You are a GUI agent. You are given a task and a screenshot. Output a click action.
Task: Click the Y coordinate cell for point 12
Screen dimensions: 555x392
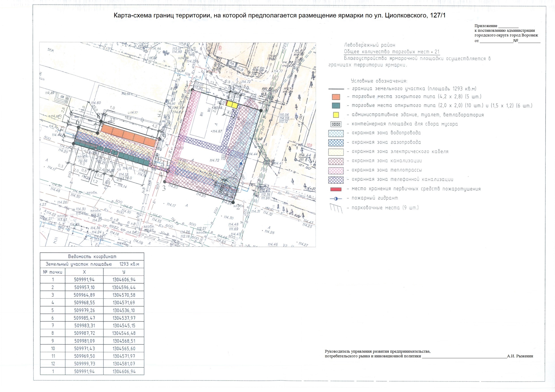pos(124,364)
